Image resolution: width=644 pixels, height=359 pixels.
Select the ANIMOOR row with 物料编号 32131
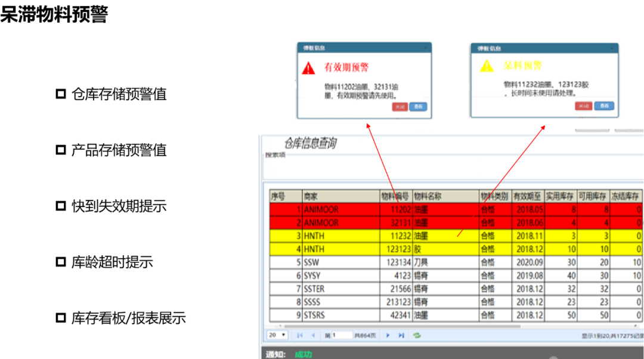[x=456, y=222]
